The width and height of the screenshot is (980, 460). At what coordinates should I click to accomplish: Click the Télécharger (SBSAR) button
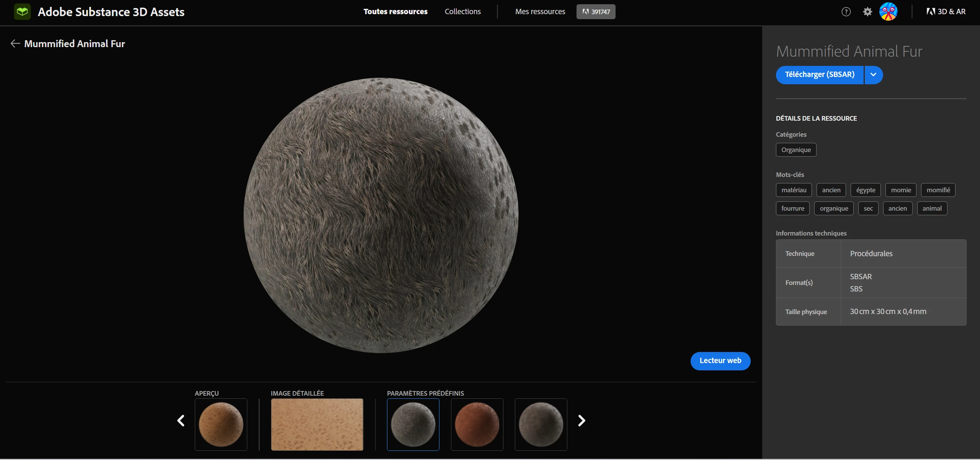pos(820,75)
